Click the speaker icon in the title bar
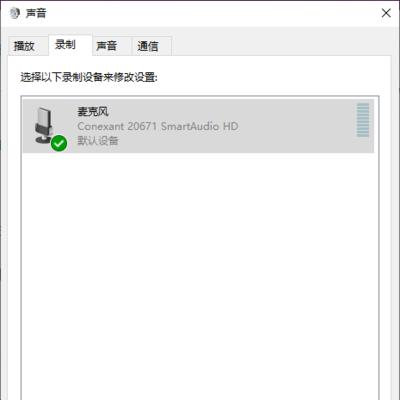Image resolution: width=400 pixels, height=400 pixels. pyautogui.click(x=15, y=13)
